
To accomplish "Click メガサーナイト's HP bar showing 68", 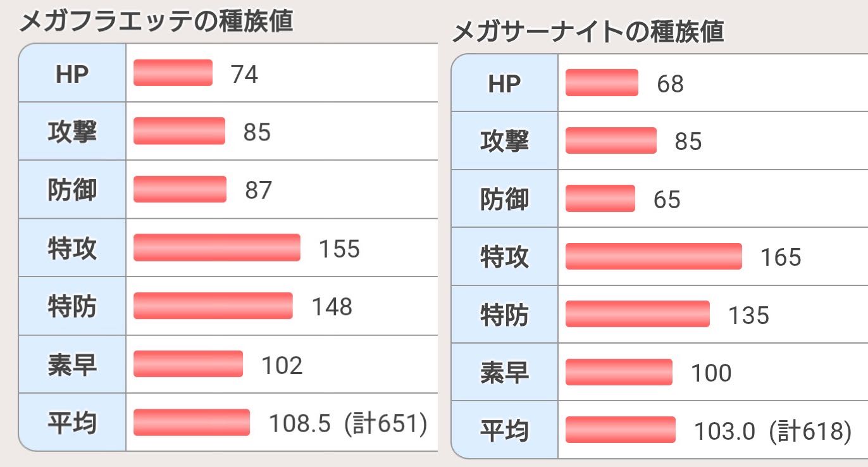I will (x=602, y=83).
